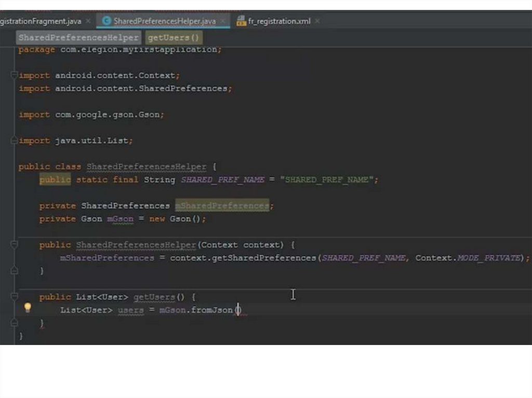Place cursor after mGson.fromJson parenthesis
The width and height of the screenshot is (532, 398).
239,310
